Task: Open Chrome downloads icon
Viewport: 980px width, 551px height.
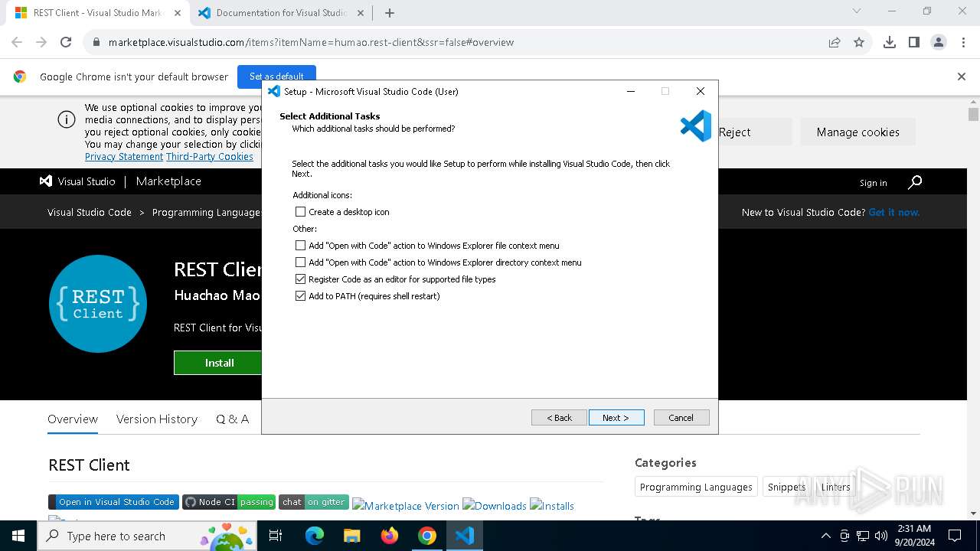Action: pyautogui.click(x=890, y=42)
